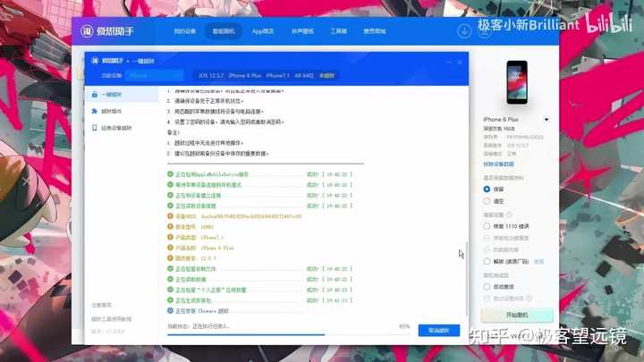Click the log area vertical scrollbar

(x=467, y=278)
